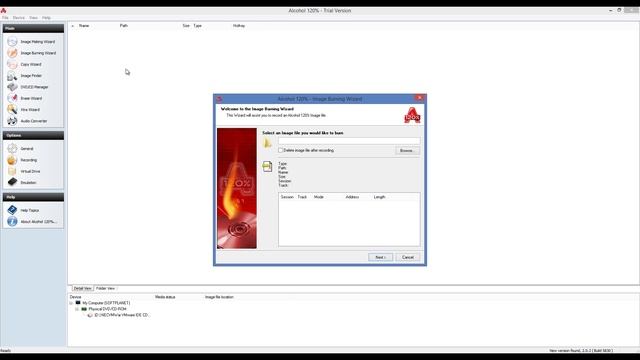Launch the Erase Wizard icon
This screenshot has width=640, height=360.
(12, 98)
